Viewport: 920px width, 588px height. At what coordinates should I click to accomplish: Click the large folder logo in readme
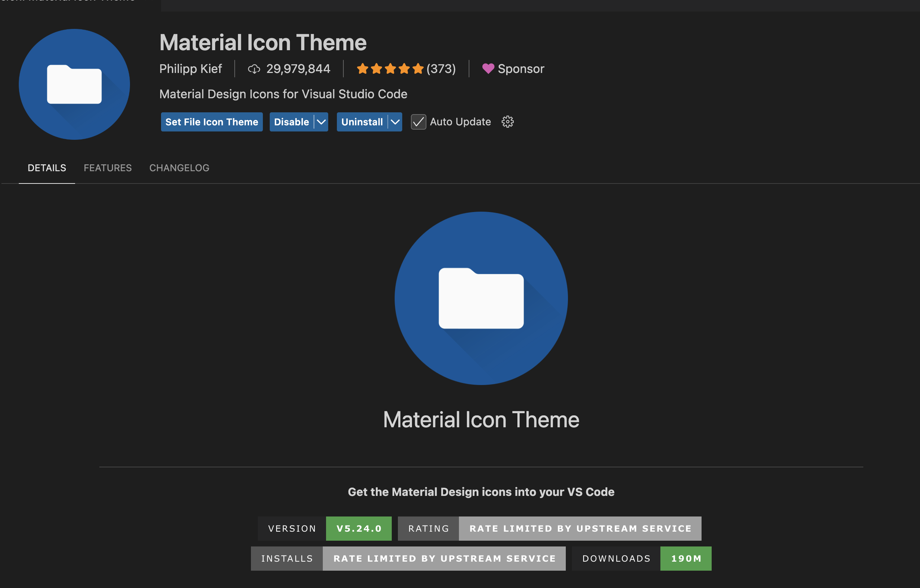pos(481,298)
